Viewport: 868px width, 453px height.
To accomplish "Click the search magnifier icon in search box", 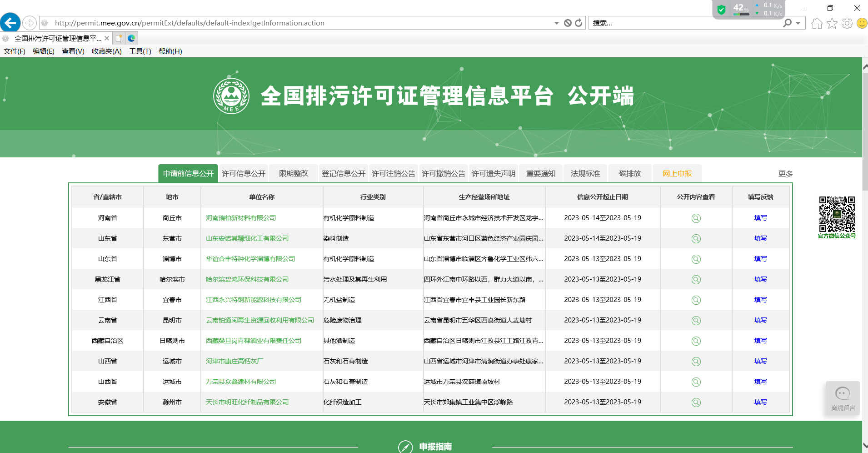I will [x=788, y=23].
